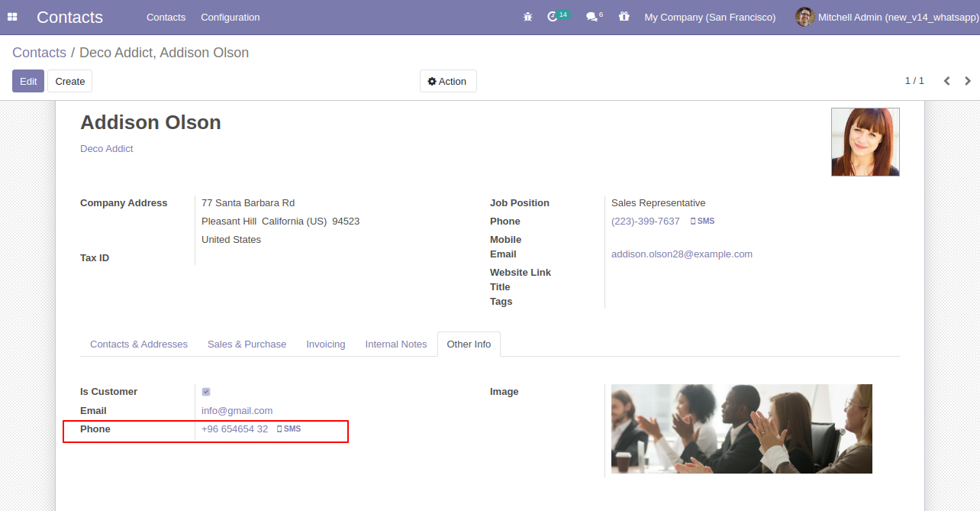The width and height of the screenshot is (980, 511).
Task: Click the Image label
Action: pyautogui.click(x=504, y=392)
